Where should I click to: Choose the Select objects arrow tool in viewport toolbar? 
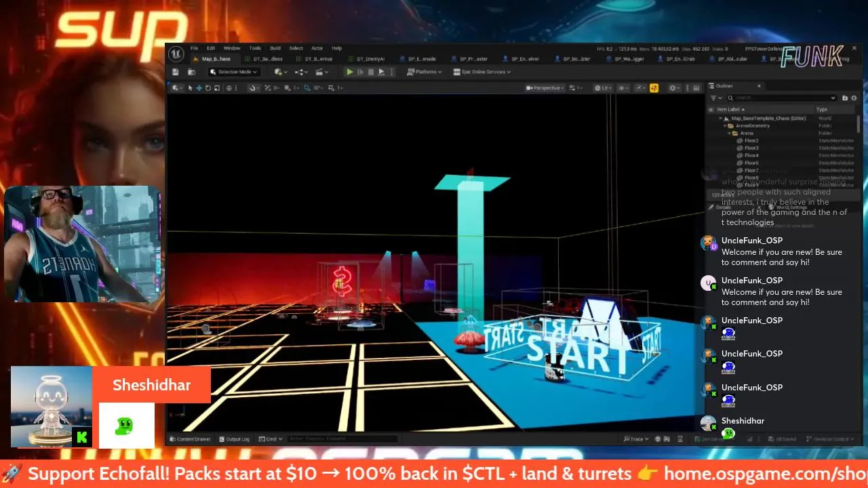tap(190, 88)
